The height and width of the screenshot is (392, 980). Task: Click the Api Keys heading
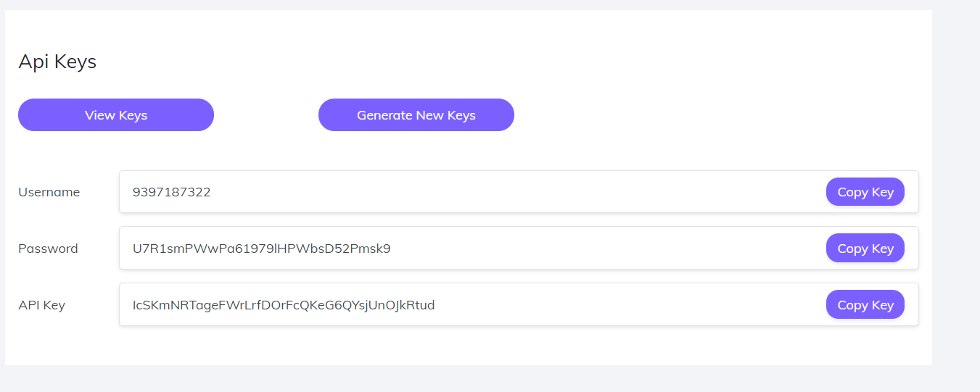click(x=57, y=62)
